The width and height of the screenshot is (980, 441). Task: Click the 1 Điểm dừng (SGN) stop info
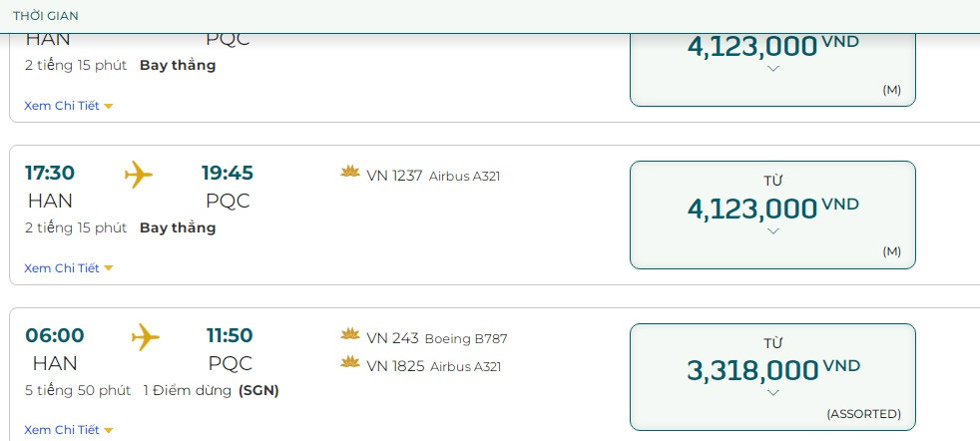pos(211,390)
